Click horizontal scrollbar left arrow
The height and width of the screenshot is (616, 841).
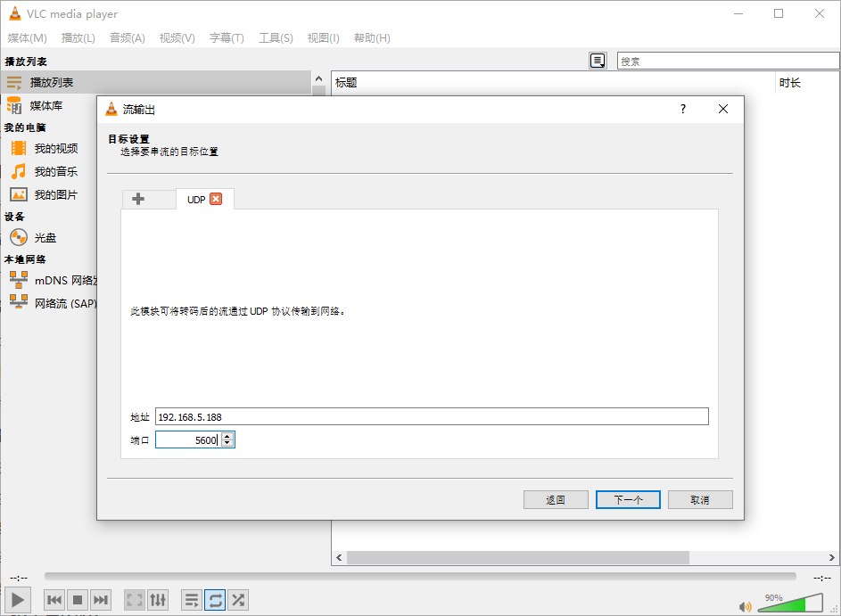coord(339,557)
